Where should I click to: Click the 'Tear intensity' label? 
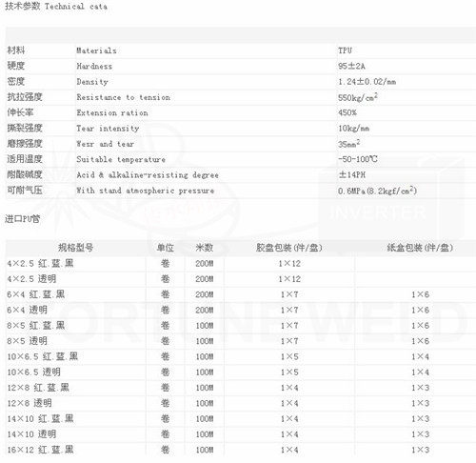[x=108, y=129]
